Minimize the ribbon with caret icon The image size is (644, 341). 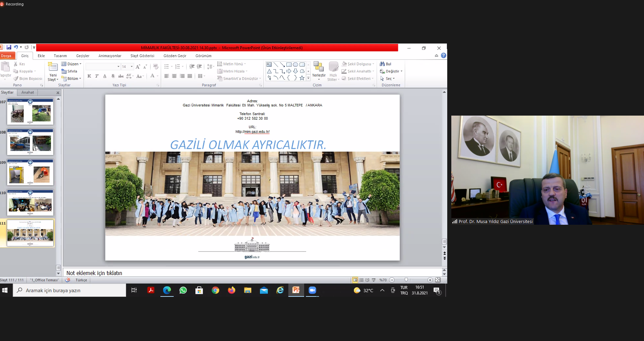(x=436, y=56)
